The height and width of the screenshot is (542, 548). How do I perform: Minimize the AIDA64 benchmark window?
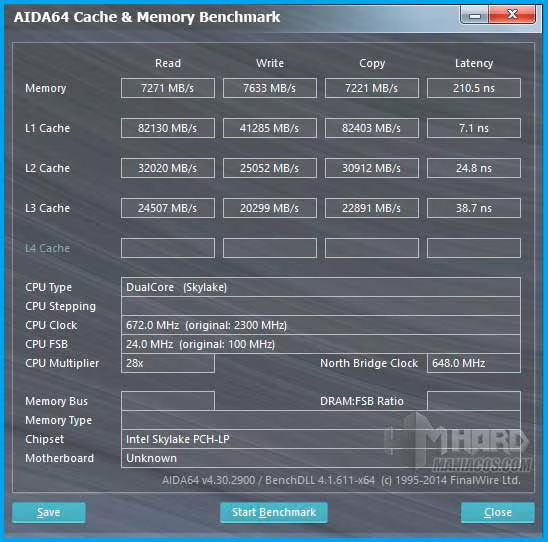point(475,15)
